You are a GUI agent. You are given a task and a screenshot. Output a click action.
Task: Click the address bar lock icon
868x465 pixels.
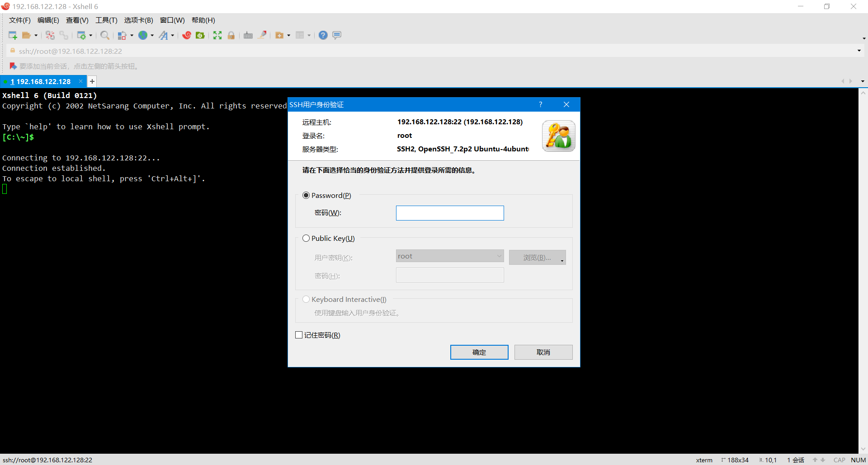[x=13, y=51]
